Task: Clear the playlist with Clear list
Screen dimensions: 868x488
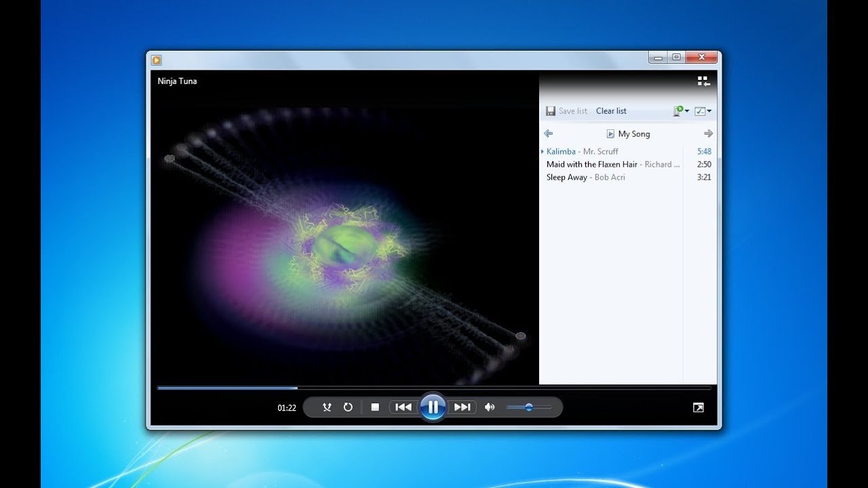Action: coord(611,110)
